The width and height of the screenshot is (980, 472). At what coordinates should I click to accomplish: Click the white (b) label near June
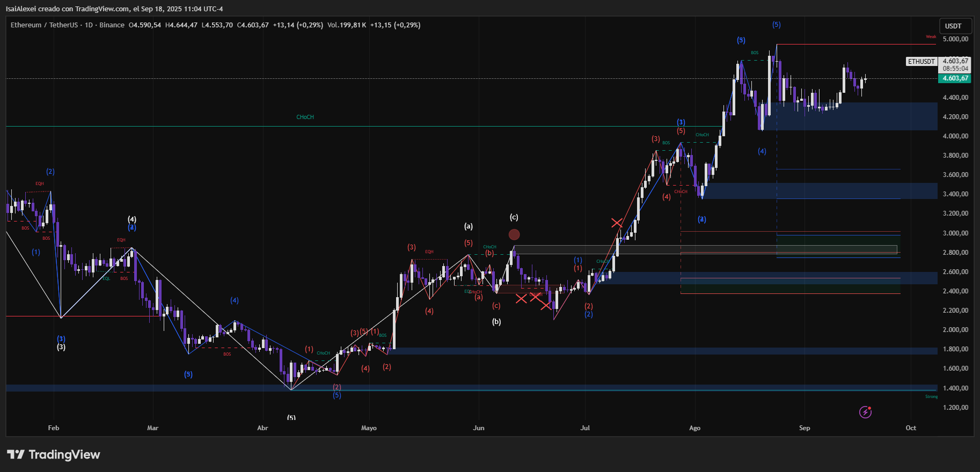496,322
